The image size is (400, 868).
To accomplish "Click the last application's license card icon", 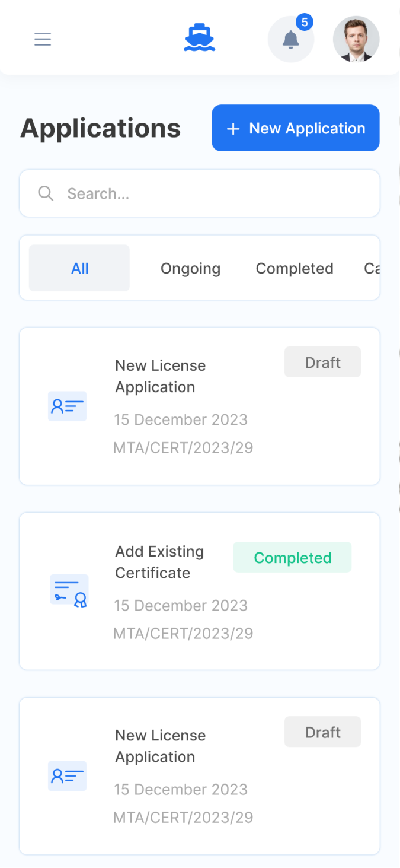I will click(x=67, y=776).
